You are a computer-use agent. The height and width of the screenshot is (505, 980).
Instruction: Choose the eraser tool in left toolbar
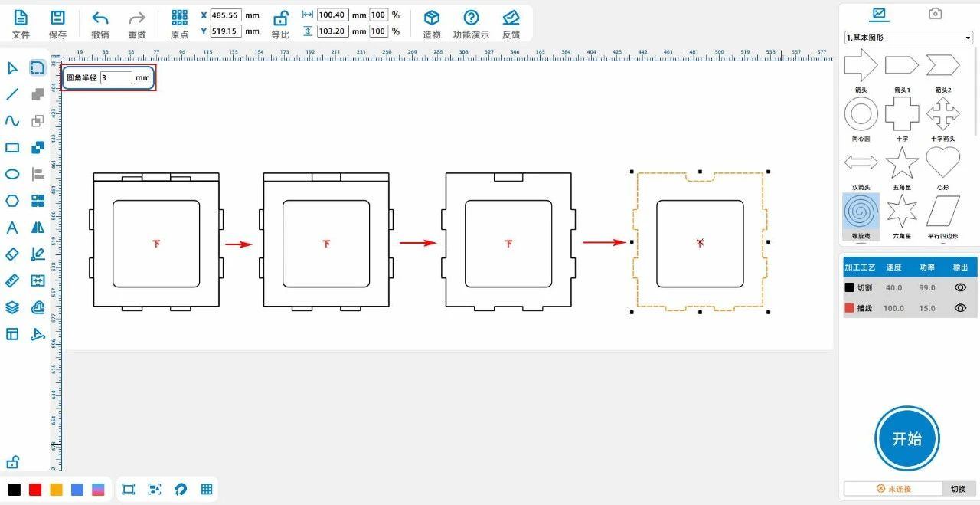click(12, 254)
